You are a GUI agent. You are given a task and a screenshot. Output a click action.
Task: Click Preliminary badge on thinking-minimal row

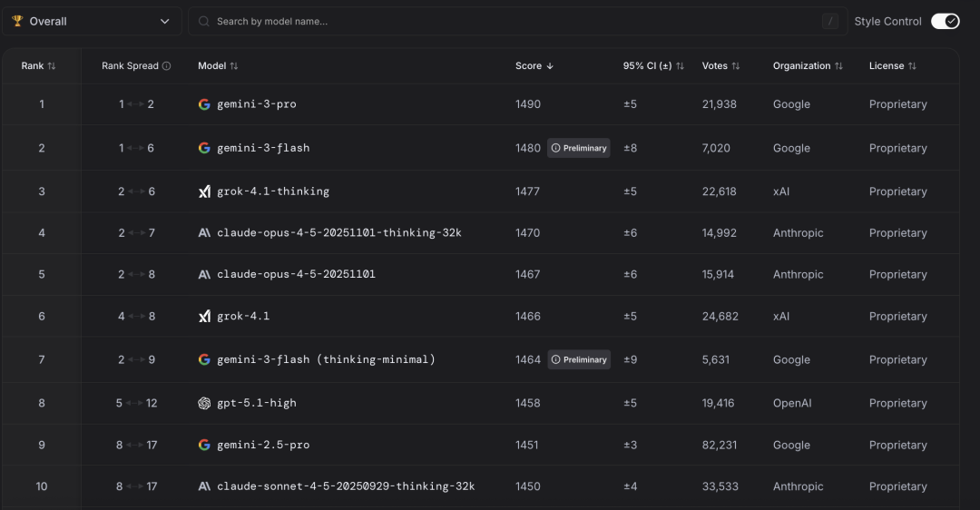pyautogui.click(x=579, y=359)
